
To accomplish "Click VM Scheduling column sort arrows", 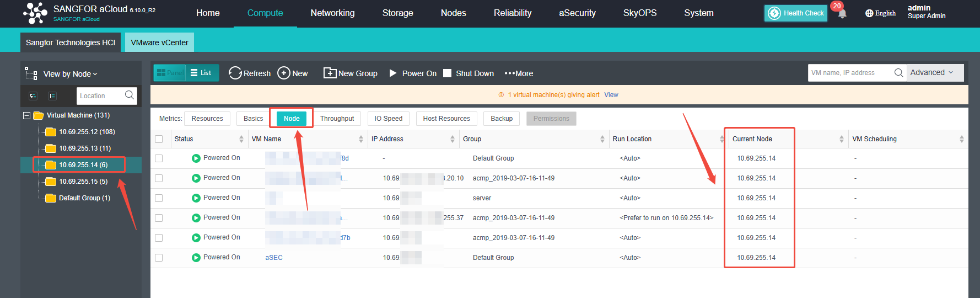I will (962, 139).
